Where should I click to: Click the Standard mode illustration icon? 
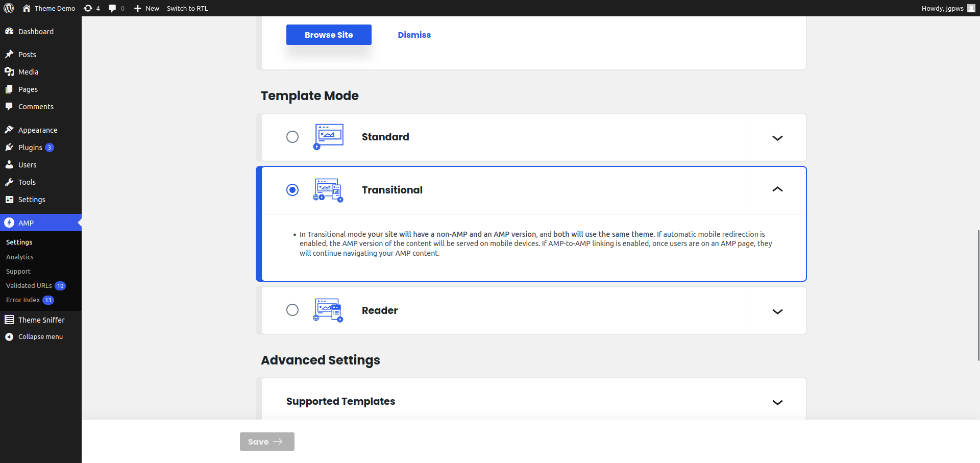(328, 136)
